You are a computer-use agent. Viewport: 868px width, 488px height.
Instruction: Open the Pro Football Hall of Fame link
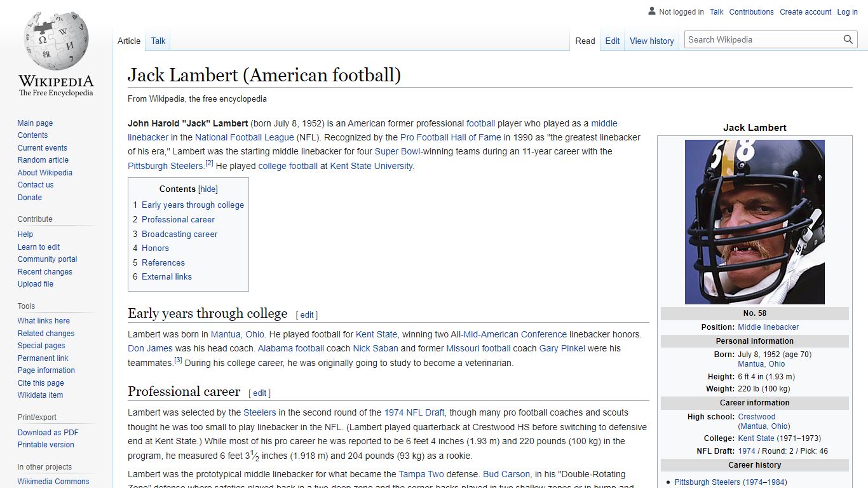(451, 137)
